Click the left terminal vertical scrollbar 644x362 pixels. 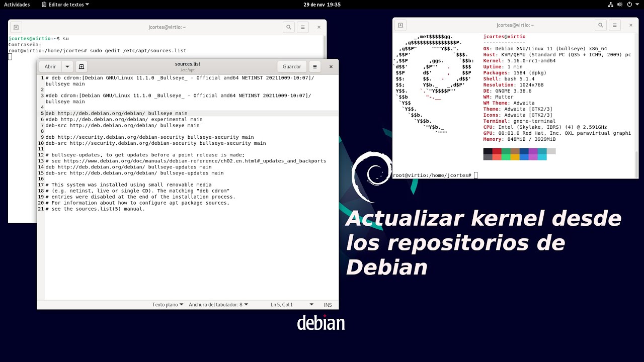pos(325,46)
